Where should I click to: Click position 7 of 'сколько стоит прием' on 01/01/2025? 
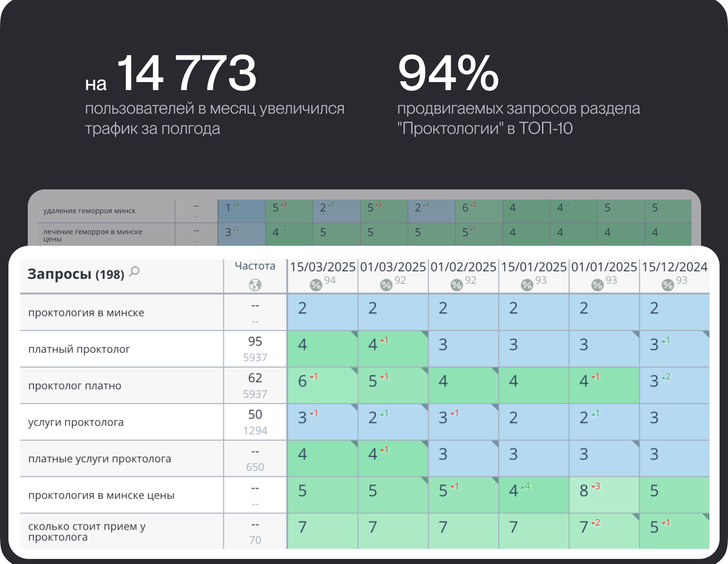pyautogui.click(x=604, y=531)
